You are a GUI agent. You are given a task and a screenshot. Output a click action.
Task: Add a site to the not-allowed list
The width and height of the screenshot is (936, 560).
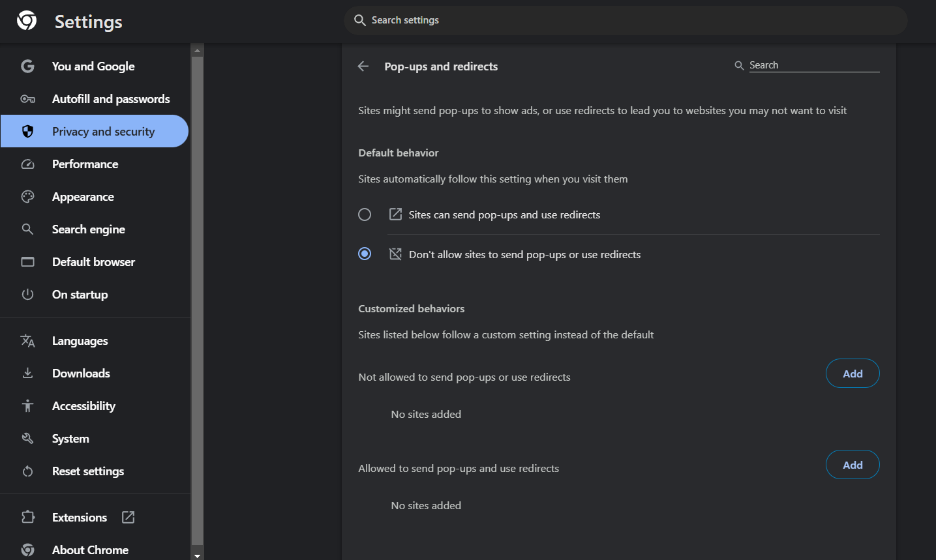pos(852,374)
